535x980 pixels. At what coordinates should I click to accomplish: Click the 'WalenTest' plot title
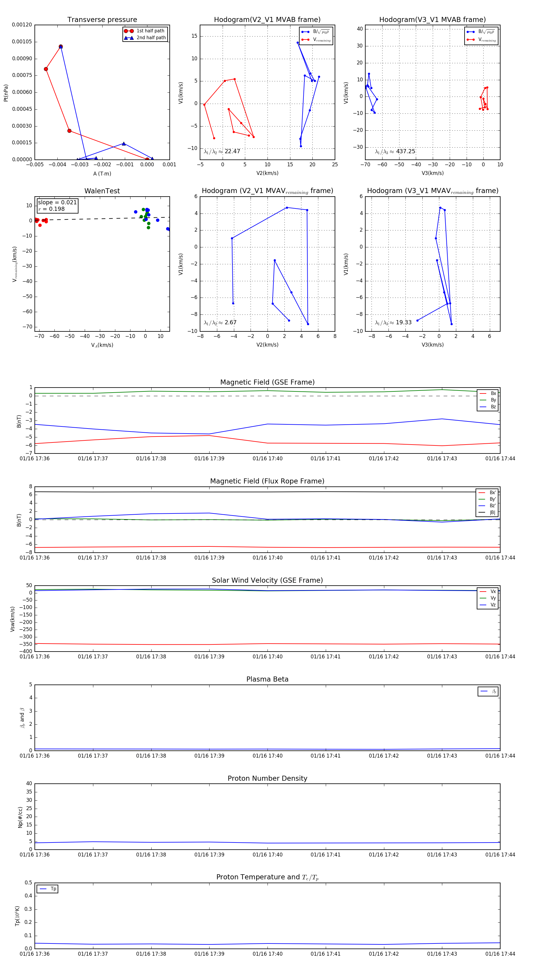coord(102,191)
